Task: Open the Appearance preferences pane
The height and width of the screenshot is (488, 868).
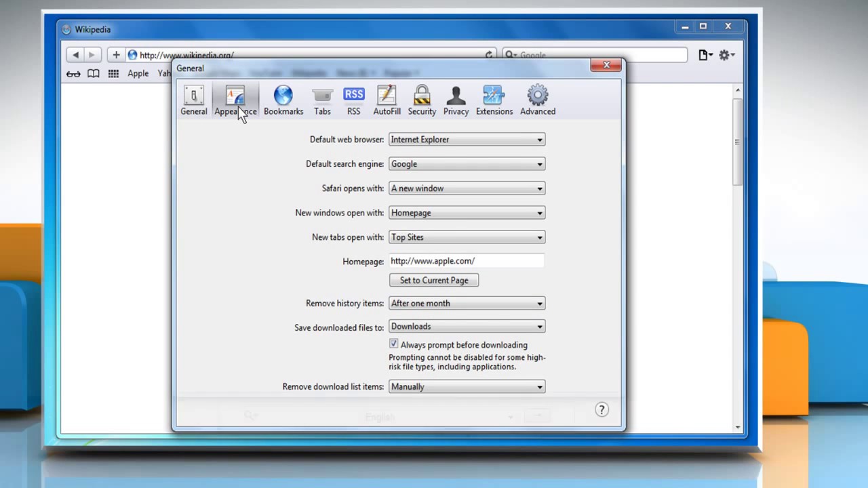Action: pyautogui.click(x=235, y=100)
